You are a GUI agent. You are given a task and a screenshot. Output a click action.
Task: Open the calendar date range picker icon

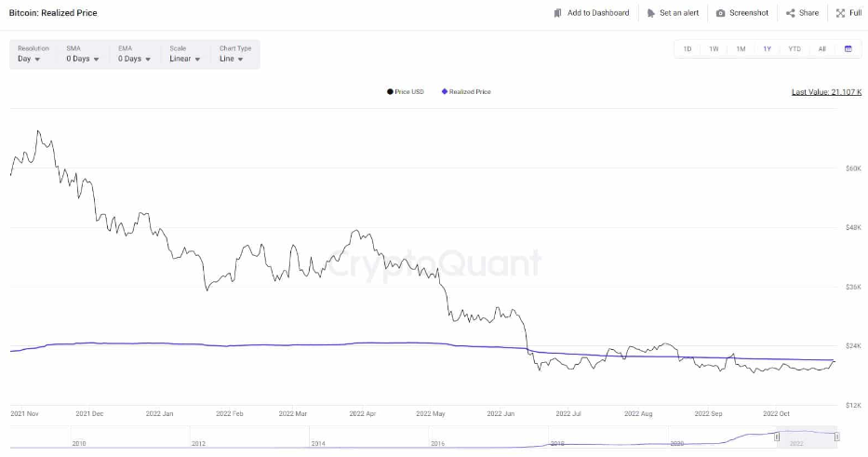click(848, 48)
